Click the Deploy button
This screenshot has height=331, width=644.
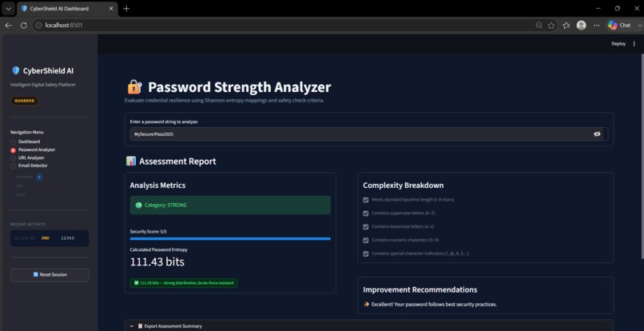click(618, 44)
